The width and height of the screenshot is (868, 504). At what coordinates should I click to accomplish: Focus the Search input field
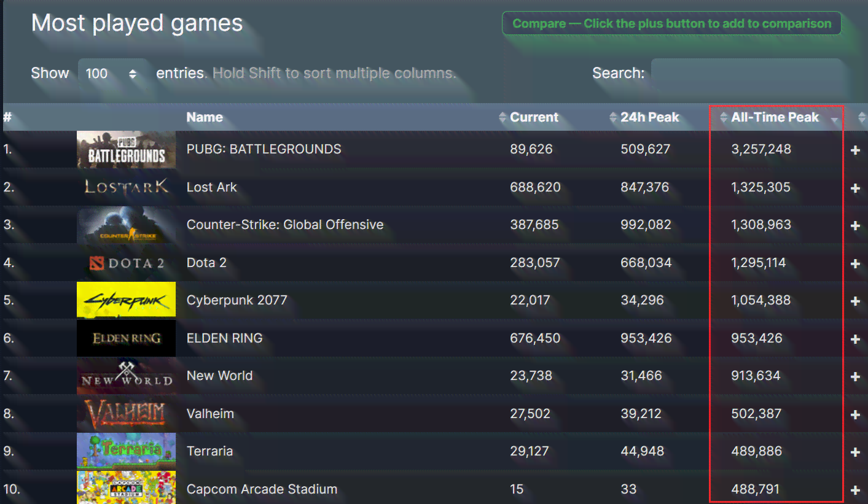(x=748, y=74)
